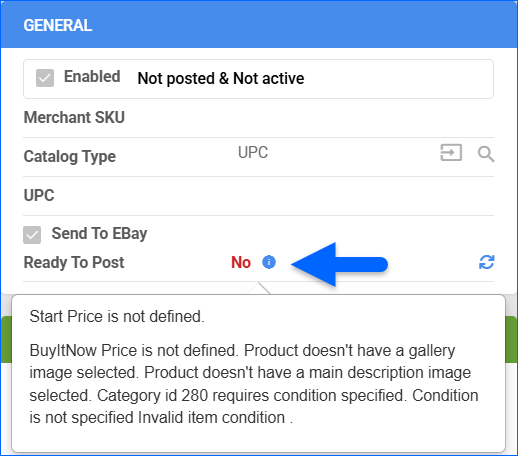Click the blue arrow pointing at info icon
The image size is (518, 456).
[339, 264]
